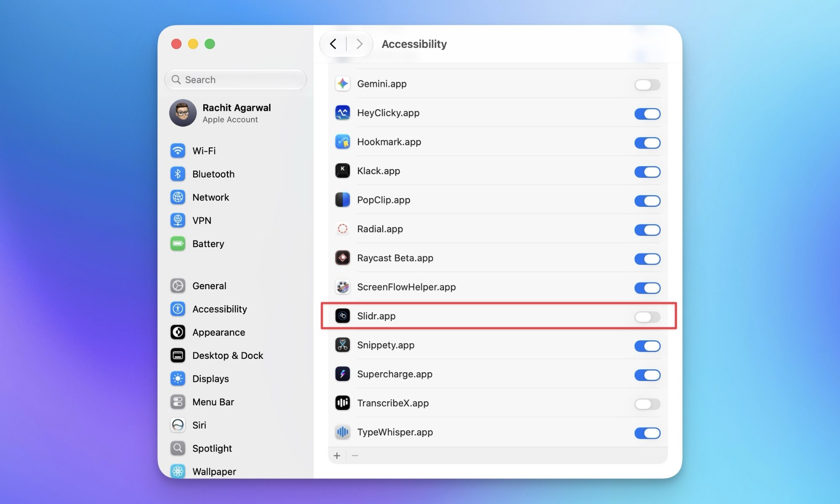The width and height of the screenshot is (840, 504).
Task: Select Wallpaper in the sidebar
Action: [x=235, y=471]
